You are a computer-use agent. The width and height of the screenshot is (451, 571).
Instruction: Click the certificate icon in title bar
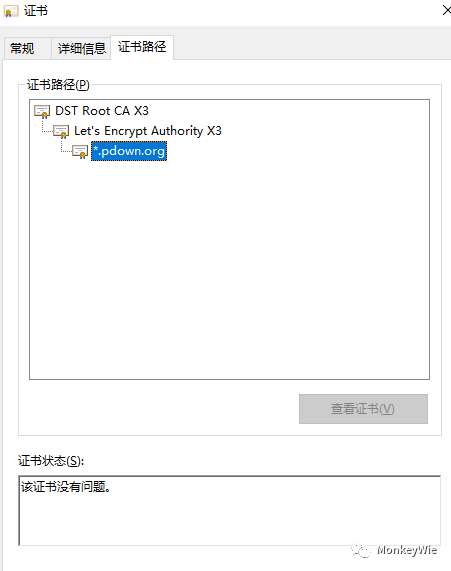click(11, 11)
